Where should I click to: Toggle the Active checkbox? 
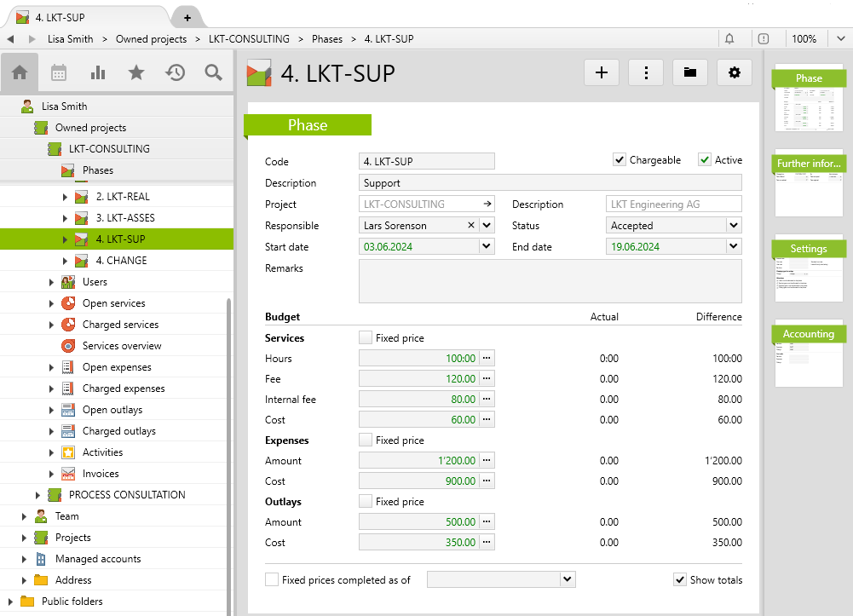tap(705, 160)
